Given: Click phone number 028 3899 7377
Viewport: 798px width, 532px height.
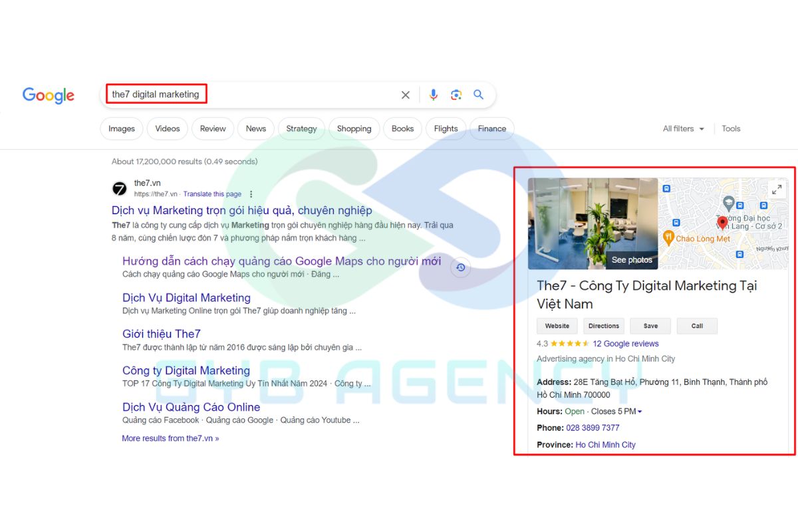Looking at the screenshot, I should (593, 428).
